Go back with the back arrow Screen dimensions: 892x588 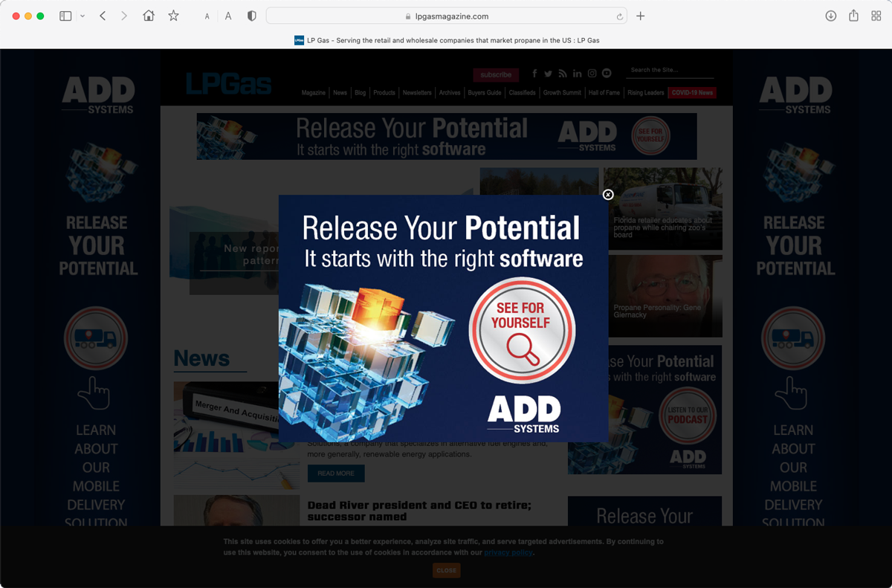click(x=103, y=16)
